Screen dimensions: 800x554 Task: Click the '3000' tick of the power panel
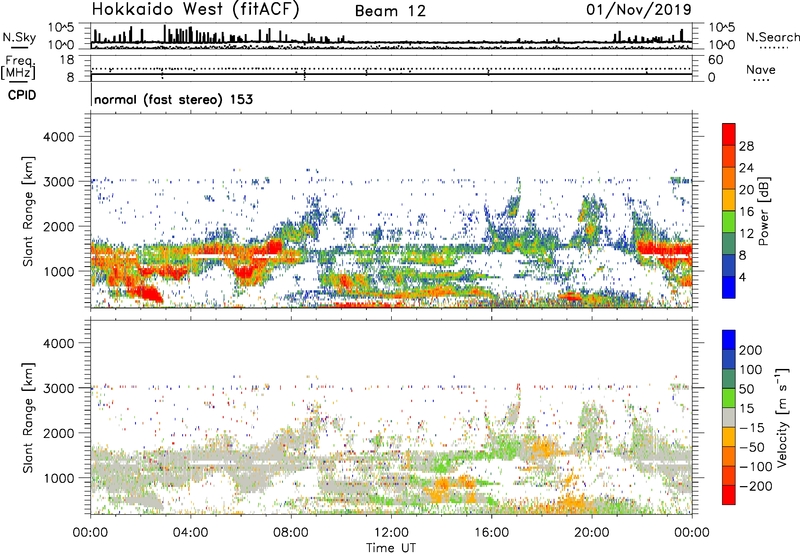59,182
